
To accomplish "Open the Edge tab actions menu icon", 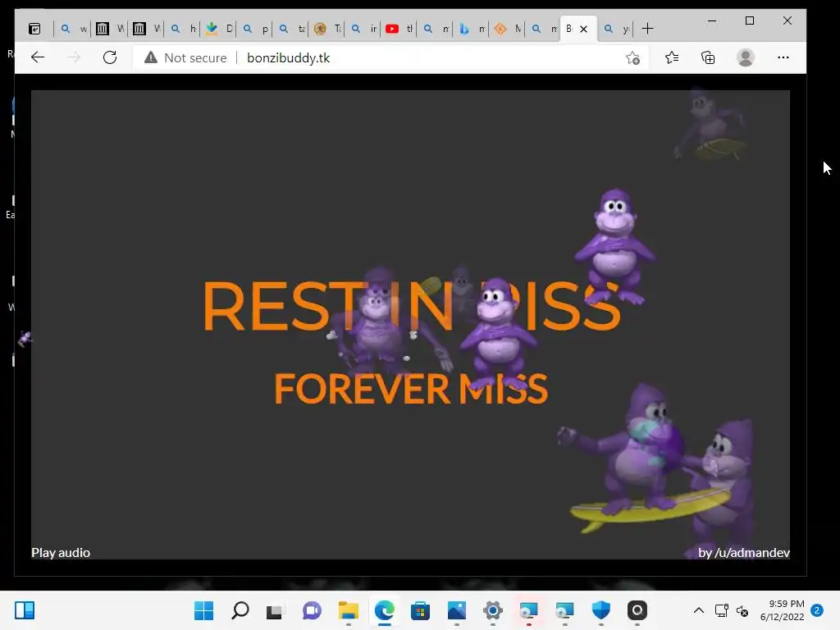I will coord(34,29).
